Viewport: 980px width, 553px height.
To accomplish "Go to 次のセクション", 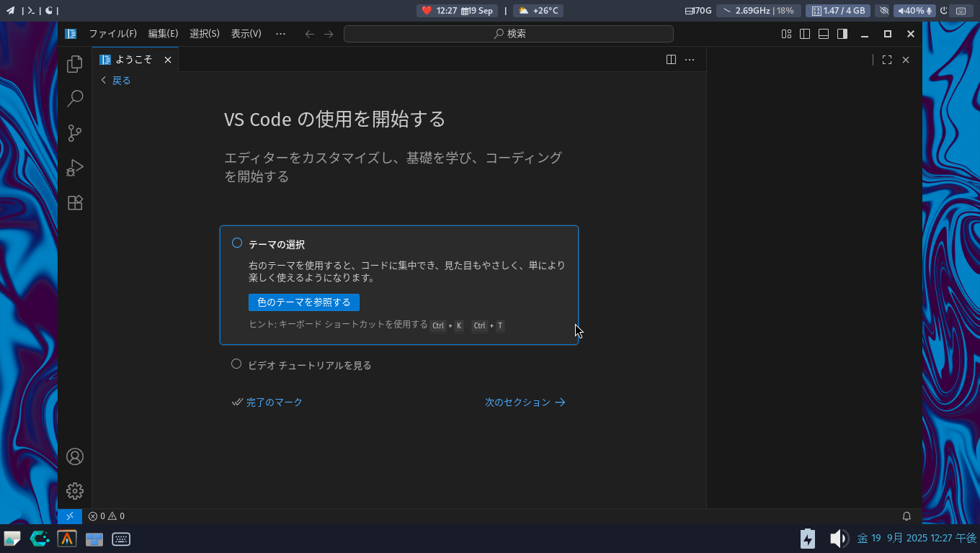I will [x=525, y=403].
